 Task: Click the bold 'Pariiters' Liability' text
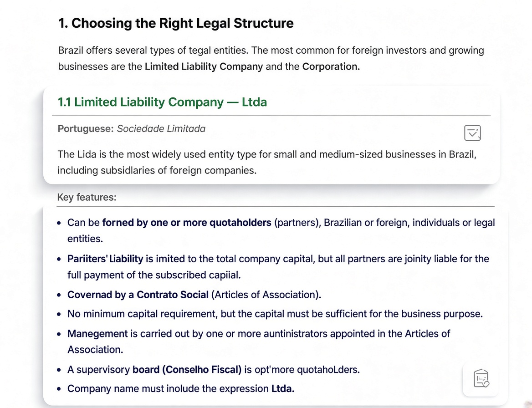105,259
